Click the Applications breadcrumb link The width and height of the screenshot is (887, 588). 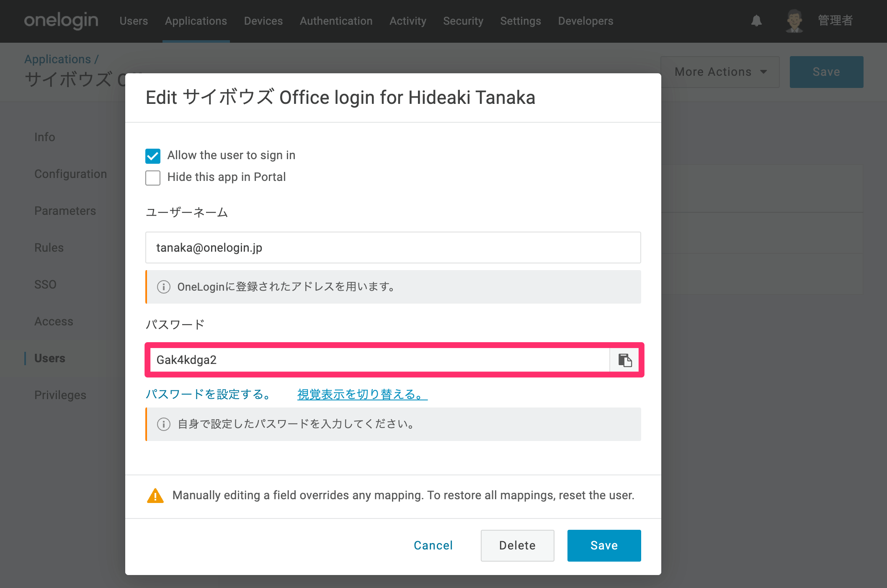tap(58, 59)
